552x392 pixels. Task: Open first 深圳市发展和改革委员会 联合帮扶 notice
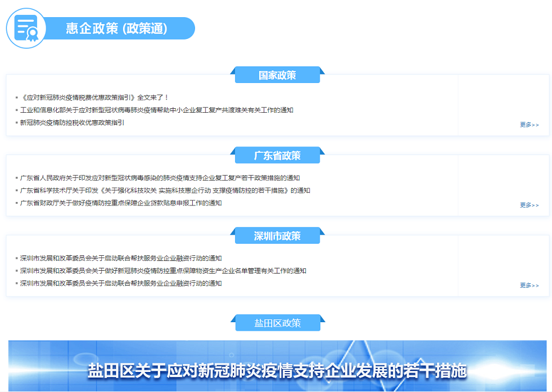pyautogui.click(x=121, y=258)
